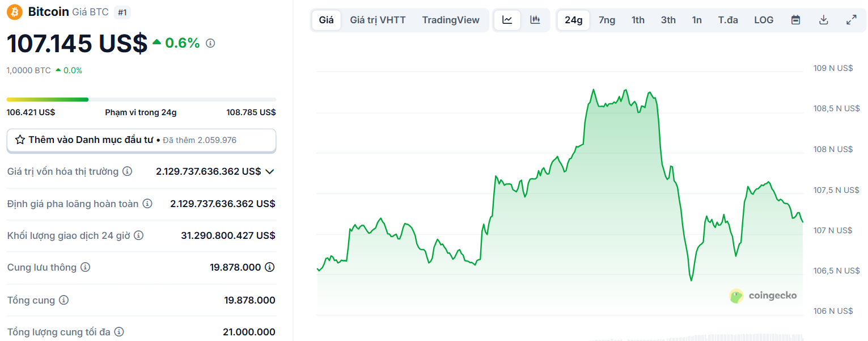Image resolution: width=868 pixels, height=341 pixels.
Task: Click the orange Bitcoin logo icon
Action: pos(14,11)
